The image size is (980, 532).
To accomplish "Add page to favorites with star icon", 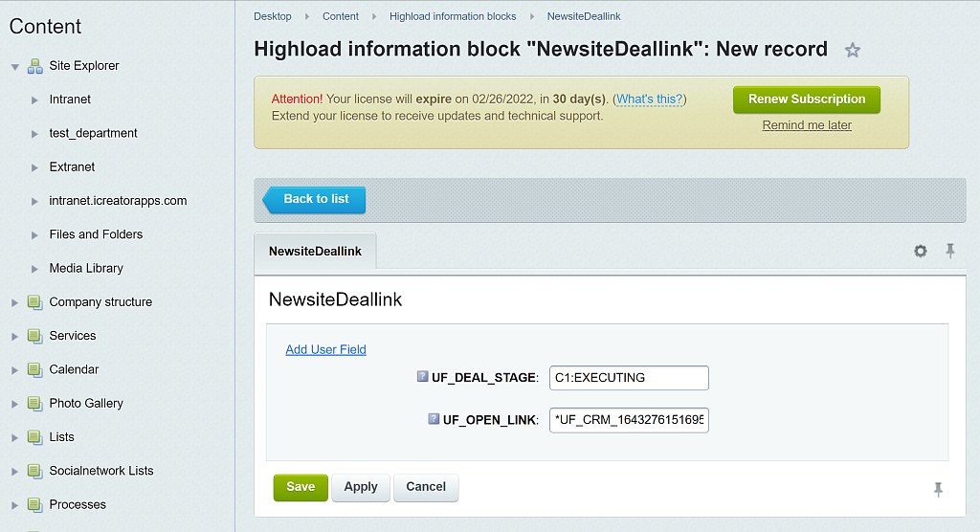I will (852, 51).
